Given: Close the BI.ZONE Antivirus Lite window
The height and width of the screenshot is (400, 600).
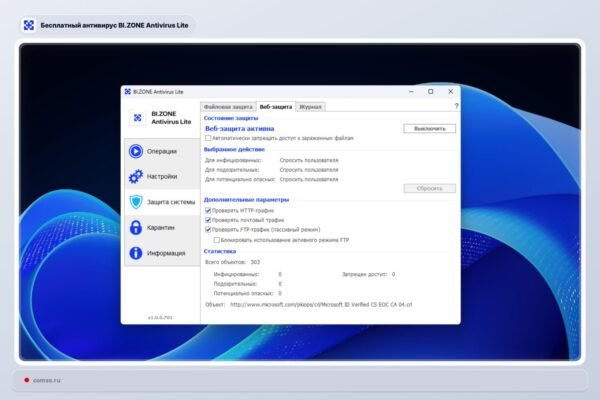Looking at the screenshot, I should coord(450,91).
